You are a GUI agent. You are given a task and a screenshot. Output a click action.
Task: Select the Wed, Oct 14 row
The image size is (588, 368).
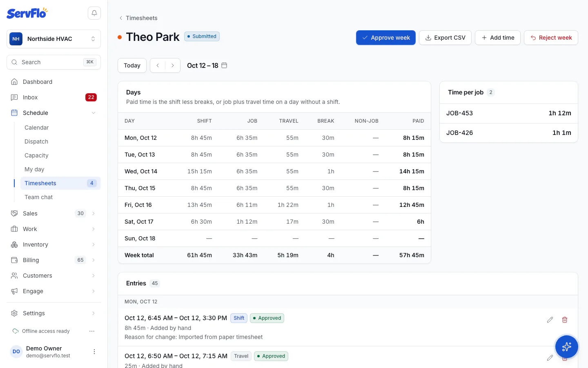click(x=274, y=171)
